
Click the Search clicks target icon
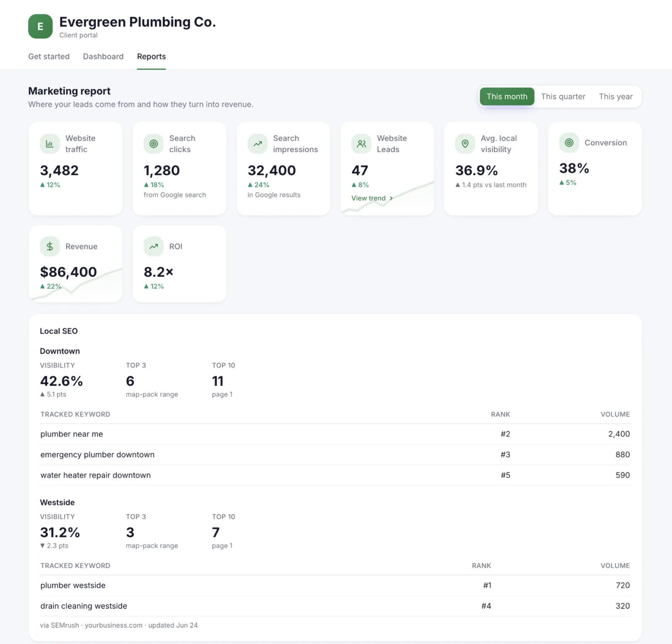point(154,144)
